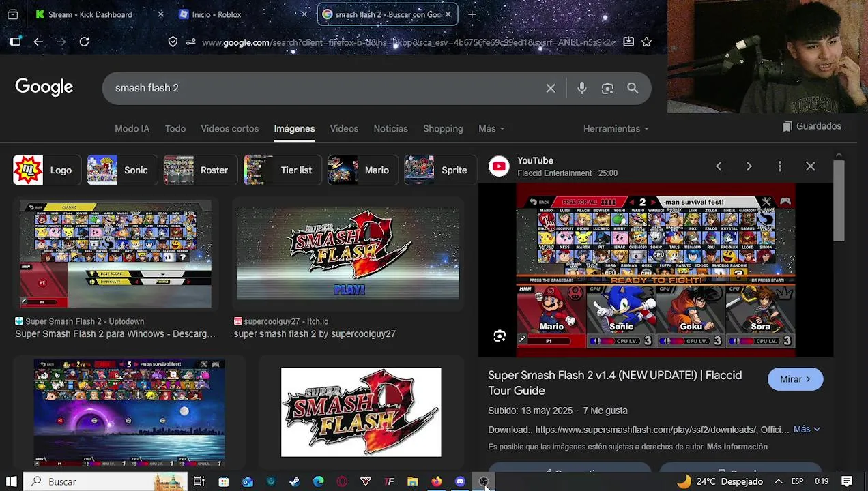Show next image in preview panel
This screenshot has height=491, width=868.
pos(749,166)
